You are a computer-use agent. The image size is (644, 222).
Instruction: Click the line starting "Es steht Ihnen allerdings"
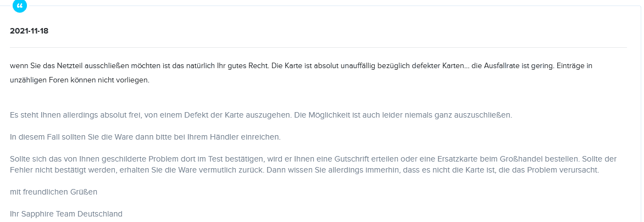point(260,115)
